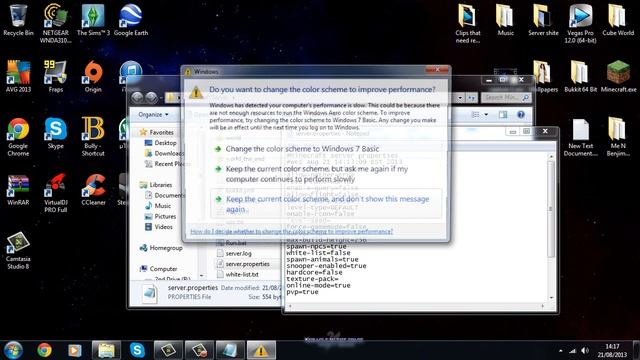
Task: Open the Documents library
Action: point(164,195)
